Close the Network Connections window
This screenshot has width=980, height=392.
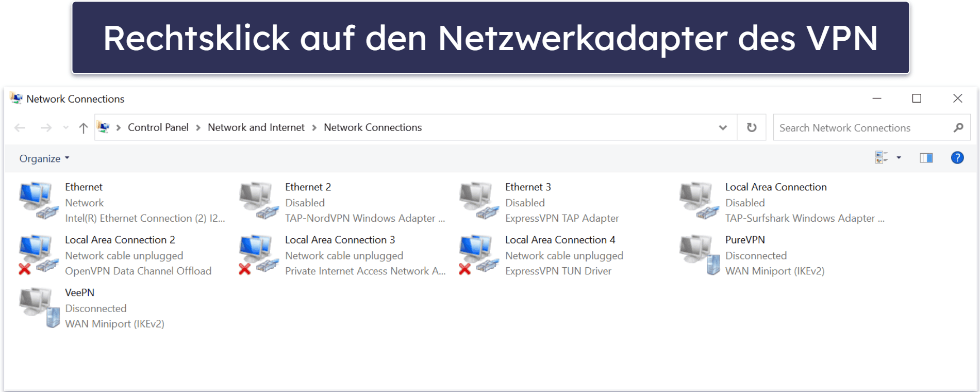[x=957, y=98]
